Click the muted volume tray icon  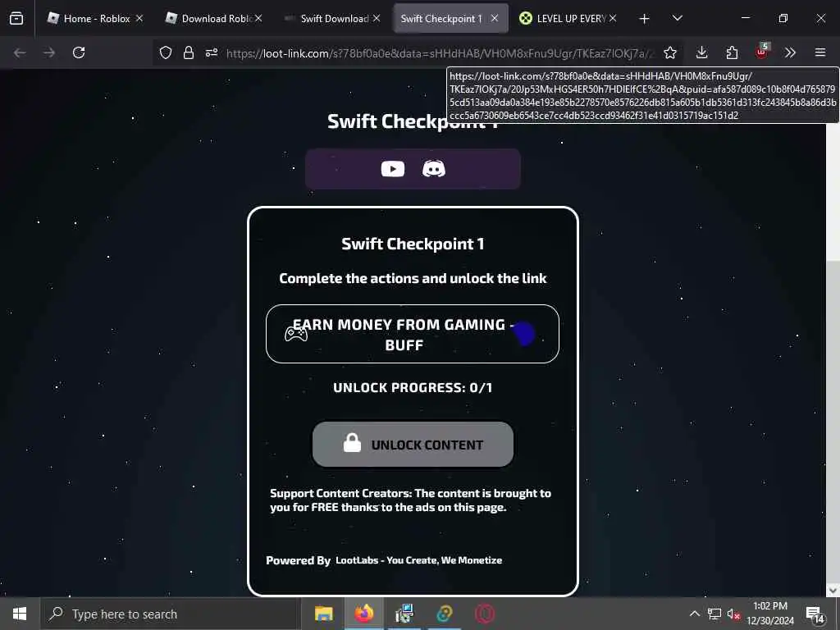pyautogui.click(x=733, y=614)
